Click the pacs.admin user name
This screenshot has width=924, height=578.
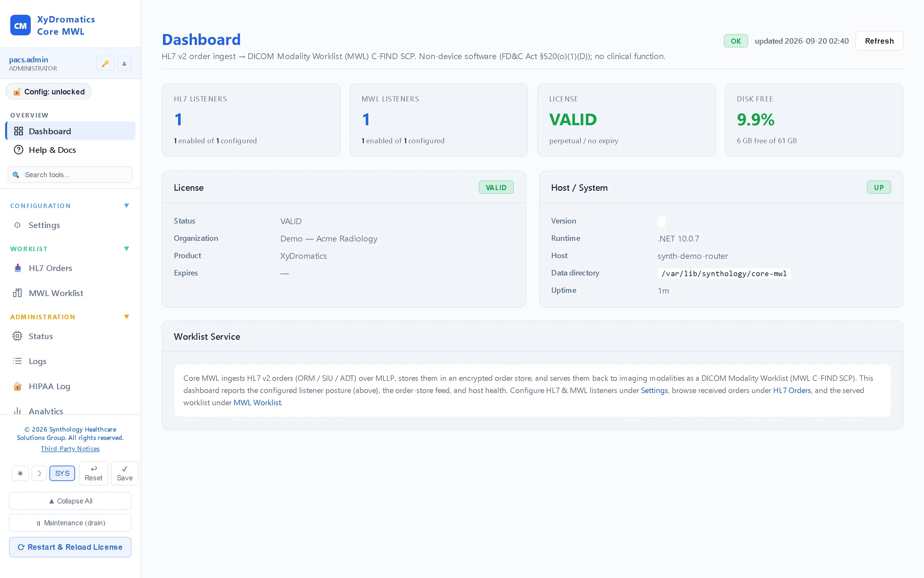click(x=29, y=60)
